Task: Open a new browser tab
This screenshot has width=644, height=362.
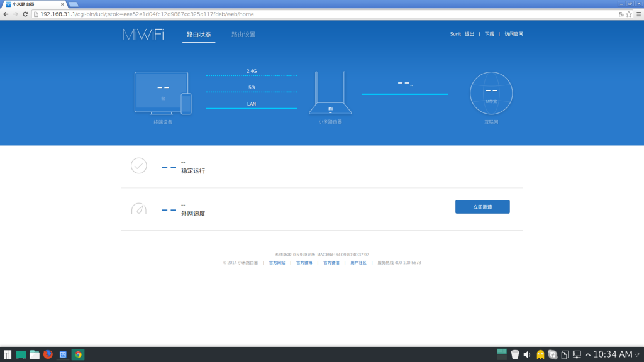Action: click(x=74, y=4)
